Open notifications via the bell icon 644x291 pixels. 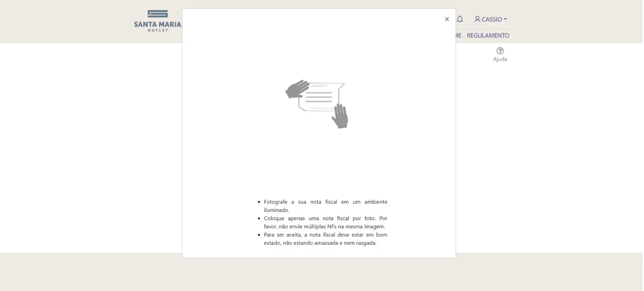pos(460,19)
